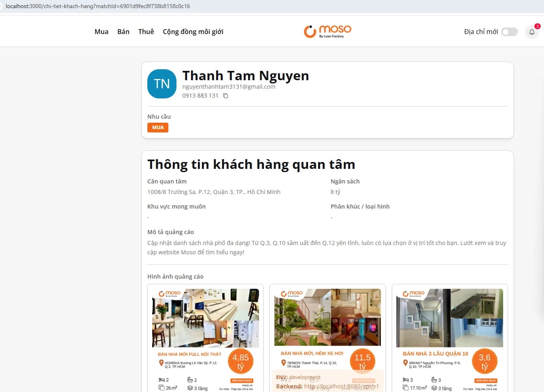The width and height of the screenshot is (544, 392).
Task: Open the Mua menu
Action: tap(101, 32)
